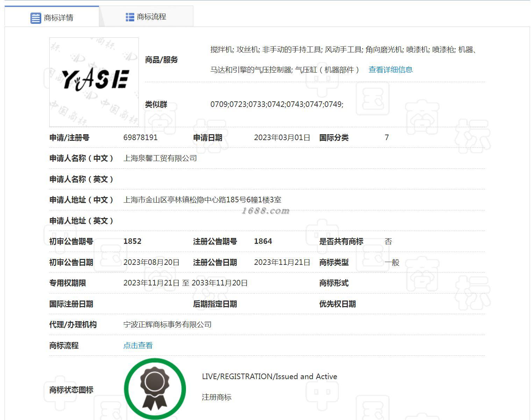
Task: Click the 国际注册日期 label
Action: point(71,304)
